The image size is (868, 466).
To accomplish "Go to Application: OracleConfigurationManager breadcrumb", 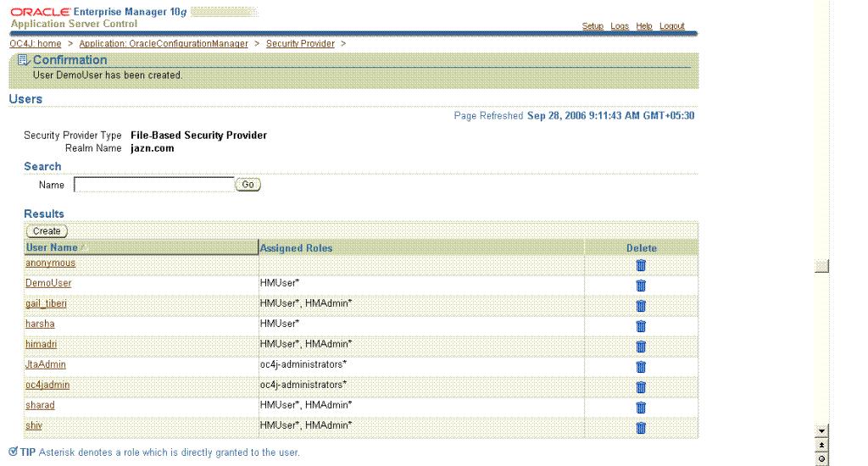I will [164, 44].
